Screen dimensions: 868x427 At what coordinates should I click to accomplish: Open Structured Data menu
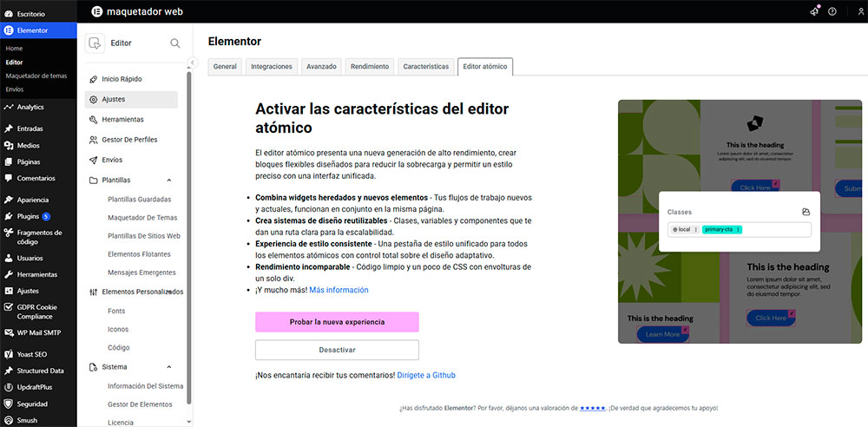pos(40,371)
